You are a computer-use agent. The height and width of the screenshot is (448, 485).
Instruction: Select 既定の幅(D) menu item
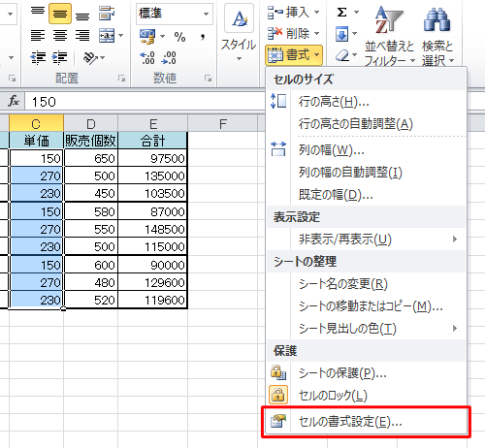pyautogui.click(x=367, y=195)
